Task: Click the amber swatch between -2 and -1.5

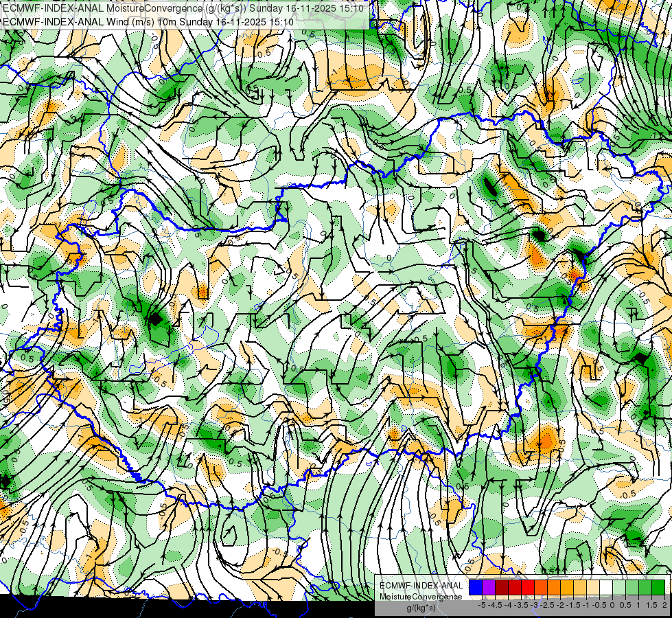Action: tap(567, 588)
